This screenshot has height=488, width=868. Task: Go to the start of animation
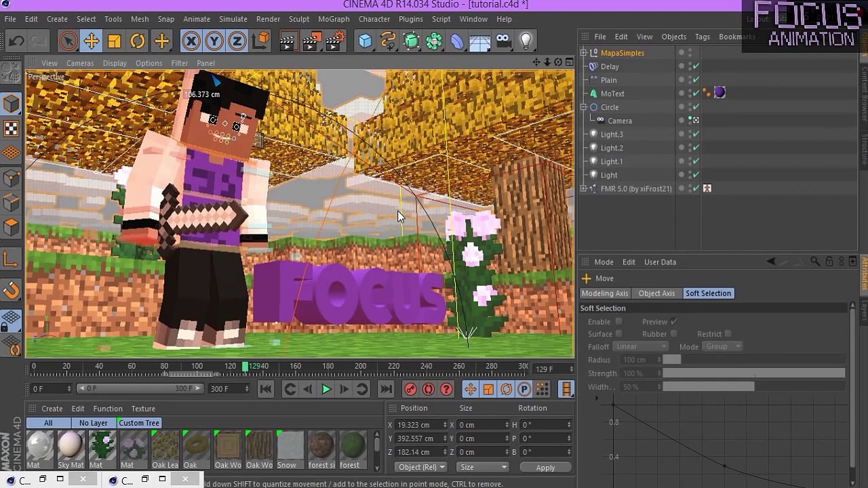click(266, 389)
